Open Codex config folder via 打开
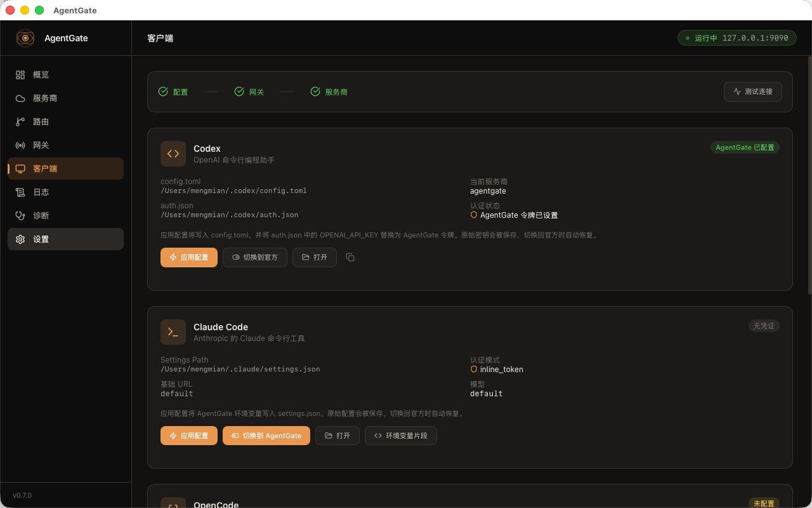The width and height of the screenshot is (812, 508). click(x=315, y=257)
